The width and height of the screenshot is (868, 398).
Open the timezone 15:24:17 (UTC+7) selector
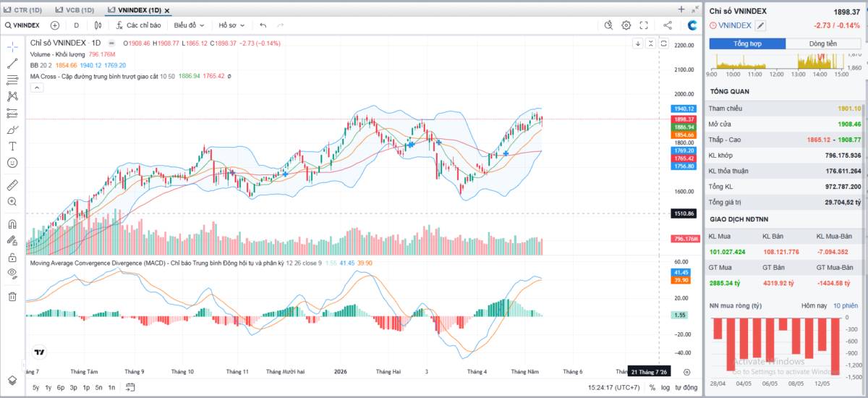click(613, 388)
